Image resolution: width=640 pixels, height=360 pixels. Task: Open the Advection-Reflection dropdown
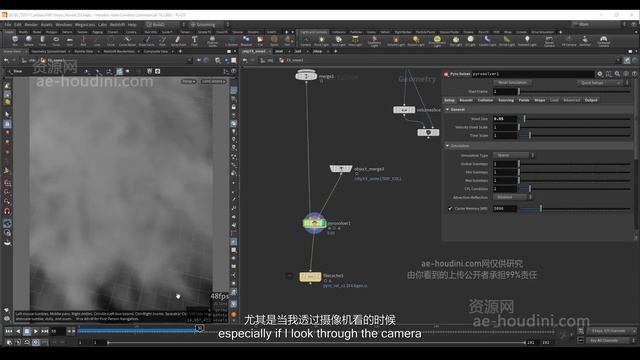[x=513, y=197]
